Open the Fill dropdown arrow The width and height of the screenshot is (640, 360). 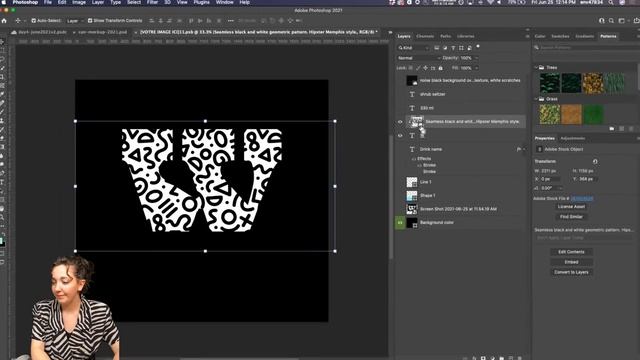476,68
